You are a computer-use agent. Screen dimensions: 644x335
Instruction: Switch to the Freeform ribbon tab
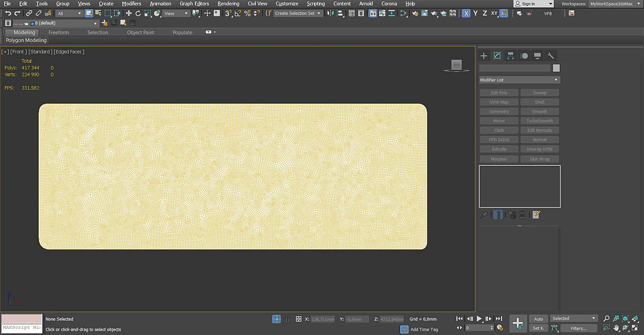(x=58, y=32)
